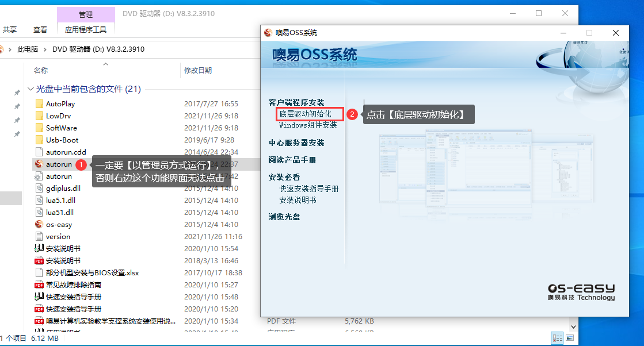Select the os-easy application icon
The image size is (644, 346).
click(x=39, y=225)
